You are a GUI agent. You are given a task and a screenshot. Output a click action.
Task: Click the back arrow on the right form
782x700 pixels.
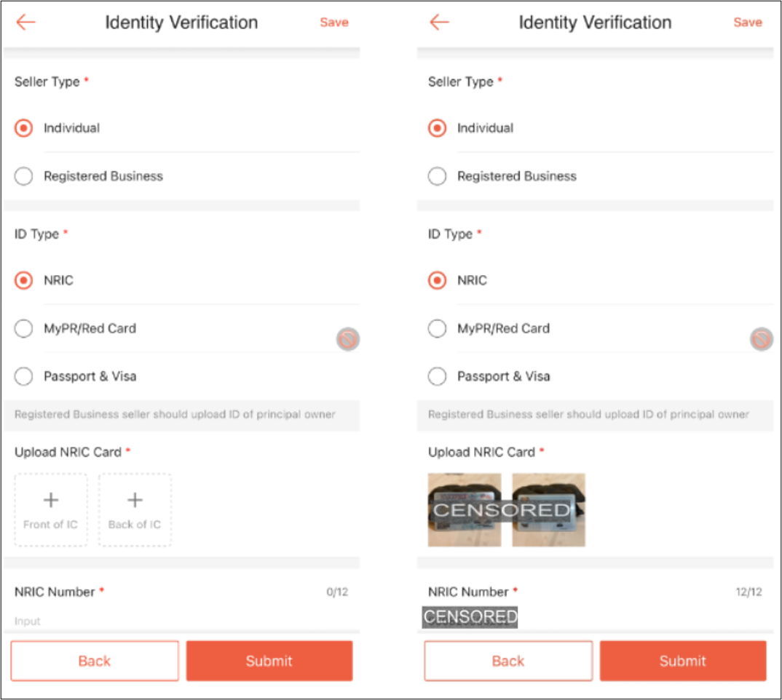coord(438,22)
